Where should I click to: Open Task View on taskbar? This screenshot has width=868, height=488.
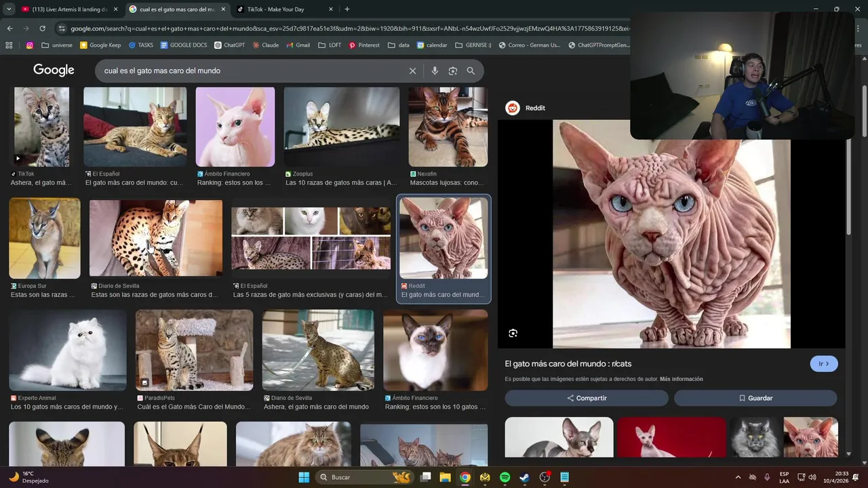point(425,477)
